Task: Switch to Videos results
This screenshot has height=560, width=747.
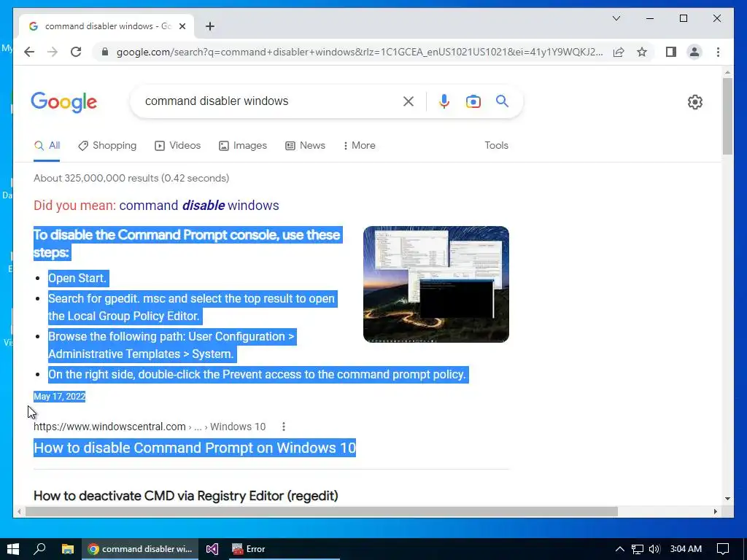Action: pyautogui.click(x=178, y=146)
